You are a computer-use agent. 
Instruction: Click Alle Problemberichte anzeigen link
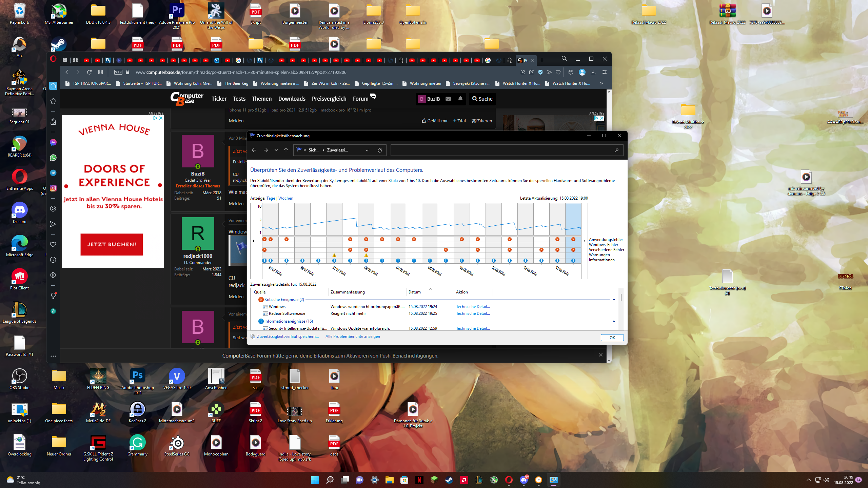pos(353,337)
